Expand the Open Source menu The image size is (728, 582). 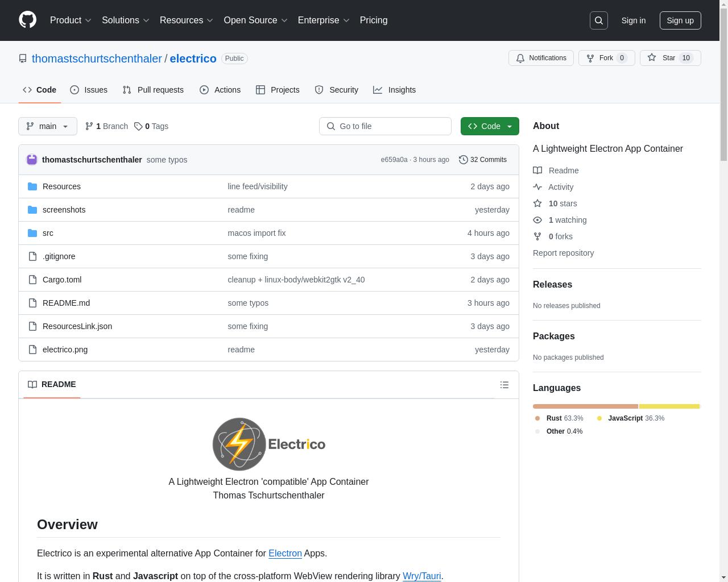click(x=256, y=20)
